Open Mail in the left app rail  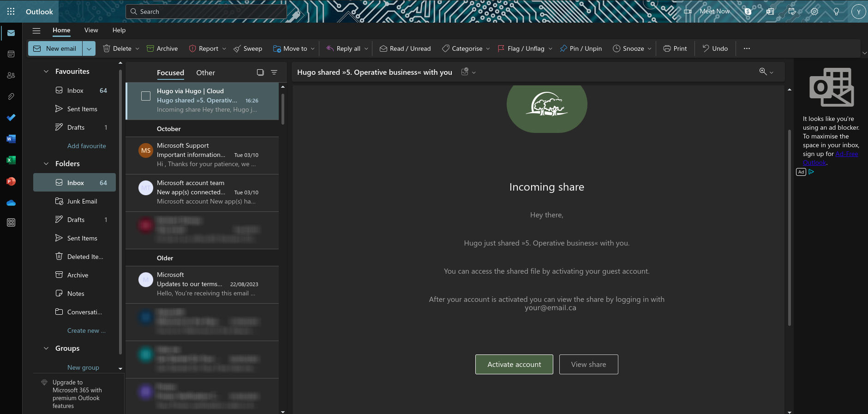coord(11,33)
